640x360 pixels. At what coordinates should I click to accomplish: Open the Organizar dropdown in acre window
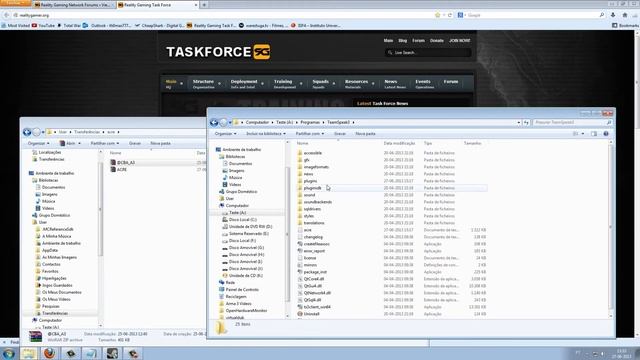click(x=38, y=144)
